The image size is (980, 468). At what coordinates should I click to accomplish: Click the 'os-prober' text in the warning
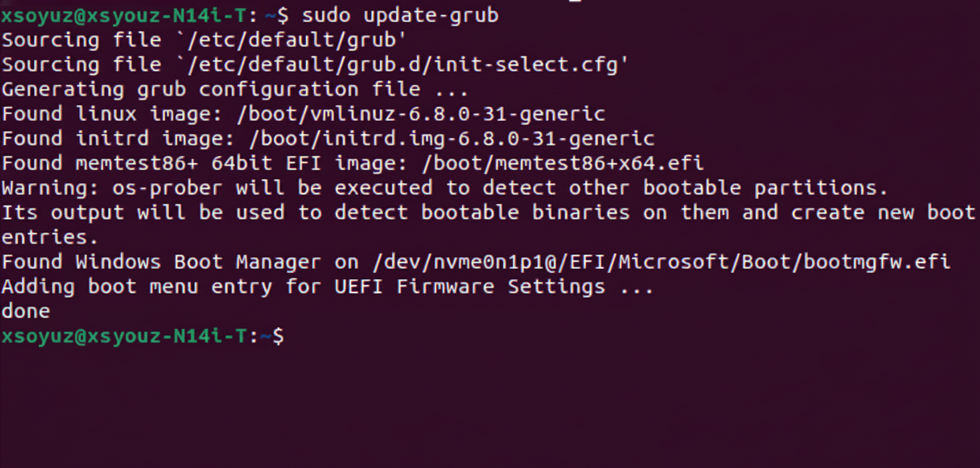pos(167,188)
